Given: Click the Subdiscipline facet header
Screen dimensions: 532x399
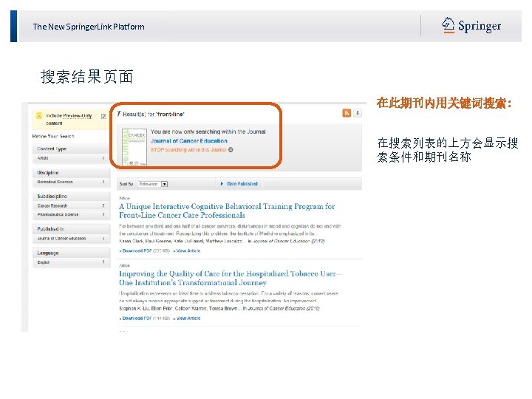Looking at the screenshot, I should 71,196.
